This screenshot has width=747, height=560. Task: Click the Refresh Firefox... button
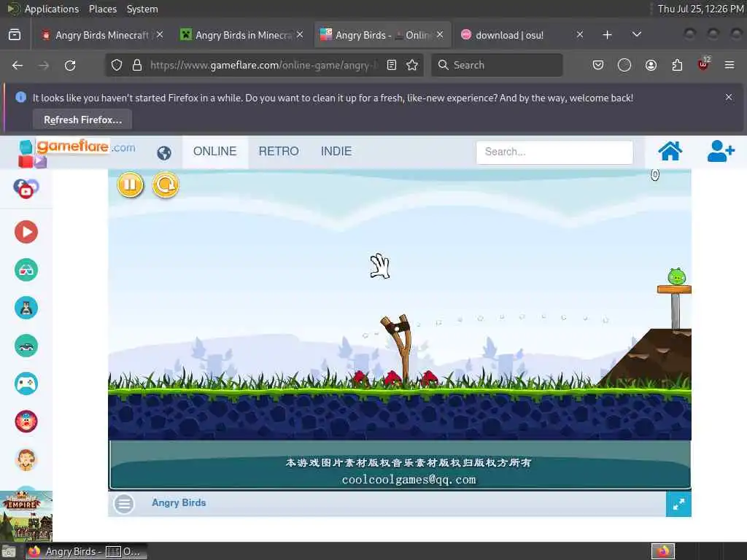coord(83,120)
